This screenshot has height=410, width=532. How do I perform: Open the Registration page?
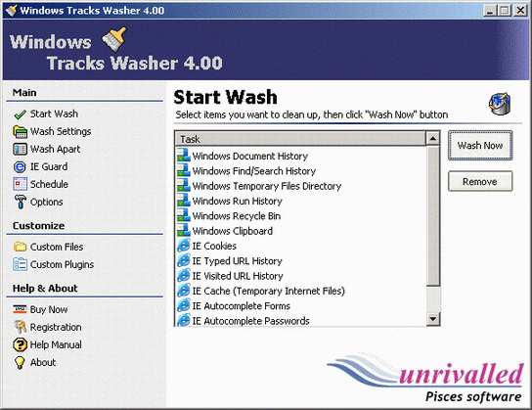[x=56, y=327]
